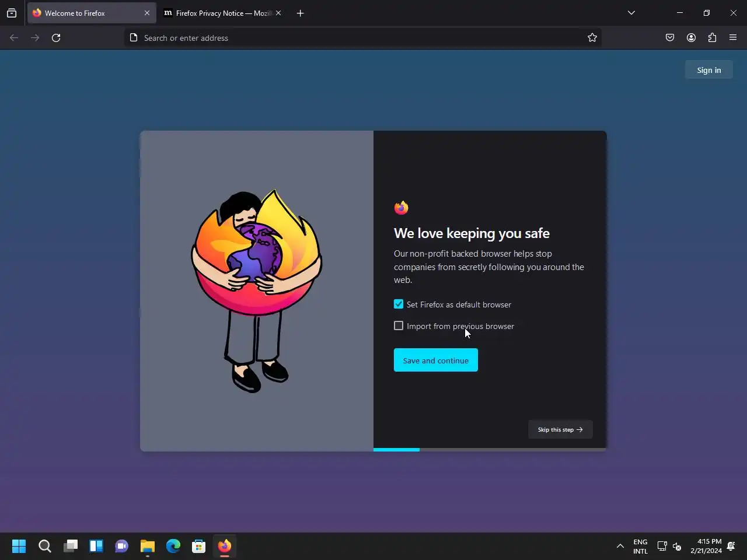Screen dimensions: 747x560
Task: Open the Firefox View icon
Action: (12, 13)
